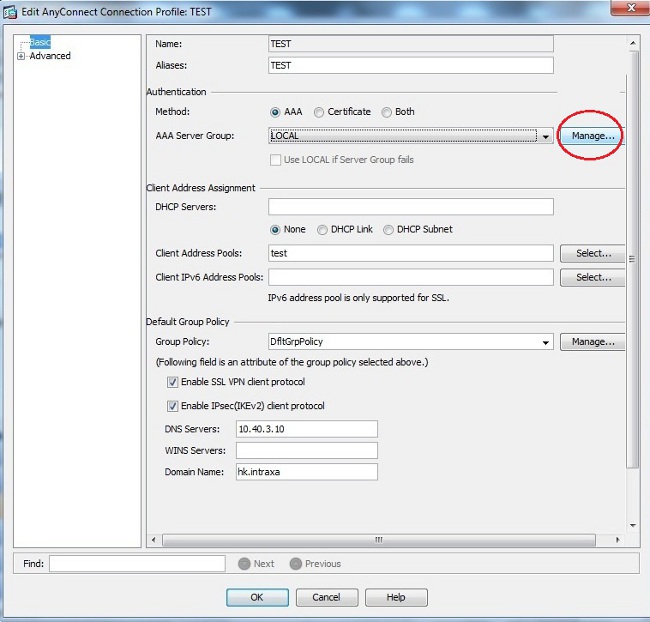The height and width of the screenshot is (622, 650).
Task: Click the Find search box
Action: tap(137, 564)
